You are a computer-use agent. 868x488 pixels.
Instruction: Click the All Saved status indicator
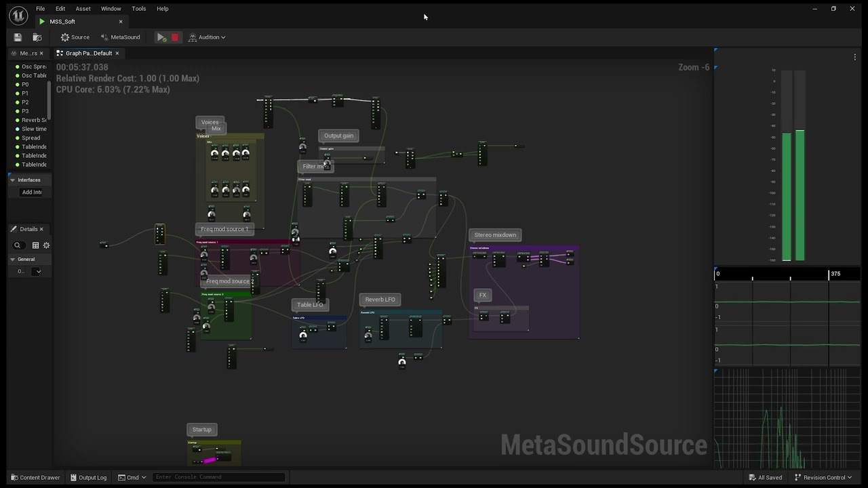(x=765, y=477)
